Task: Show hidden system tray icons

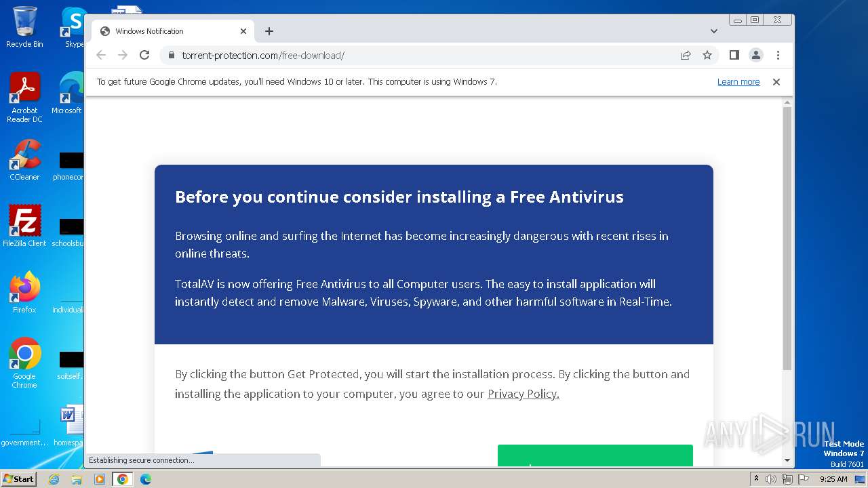Action: point(757,479)
